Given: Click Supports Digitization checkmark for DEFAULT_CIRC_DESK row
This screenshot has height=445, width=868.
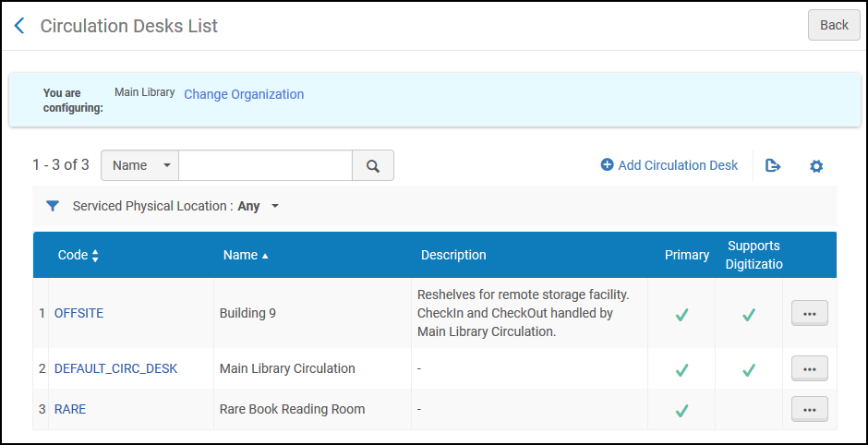Looking at the screenshot, I should point(749,369).
